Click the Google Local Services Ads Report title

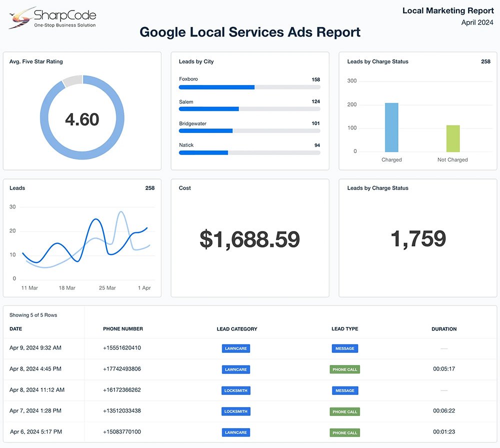tap(250, 32)
